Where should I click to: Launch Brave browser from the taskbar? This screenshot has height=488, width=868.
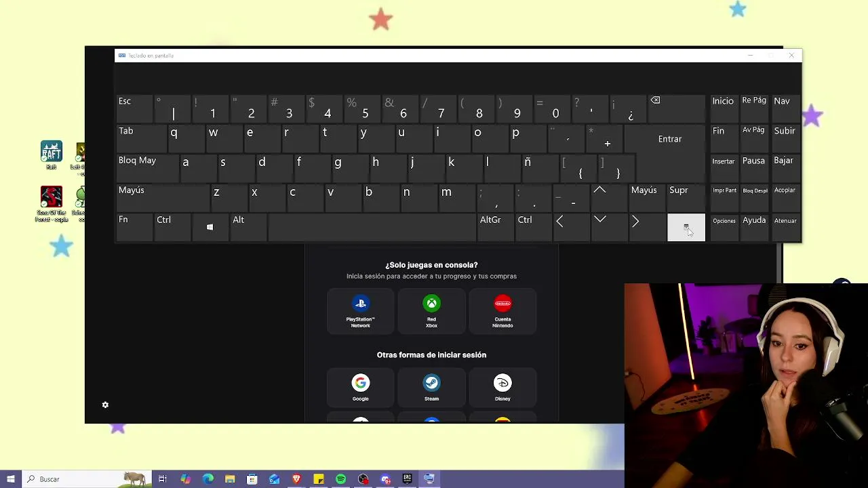pos(296,479)
